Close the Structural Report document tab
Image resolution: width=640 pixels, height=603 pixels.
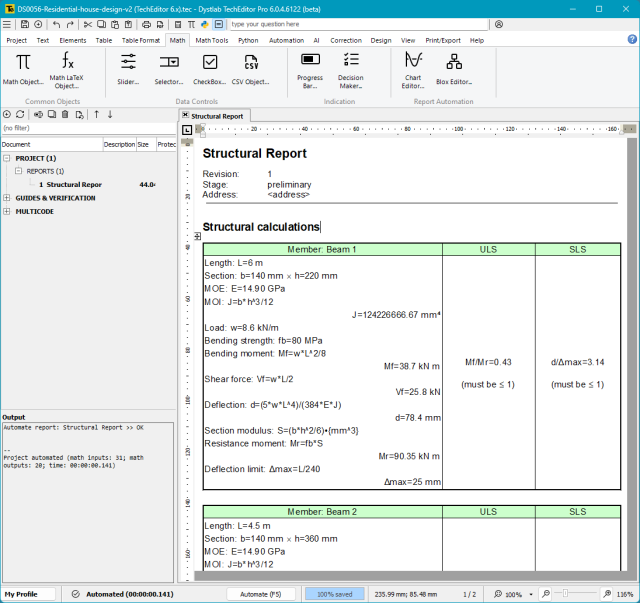coord(185,116)
